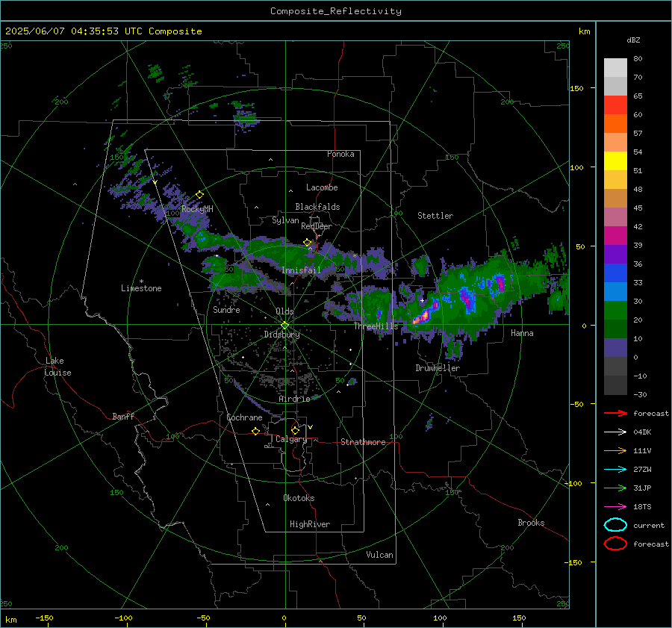Click the red forecast arrow in legend
This screenshot has width=672, height=628.
(x=615, y=413)
